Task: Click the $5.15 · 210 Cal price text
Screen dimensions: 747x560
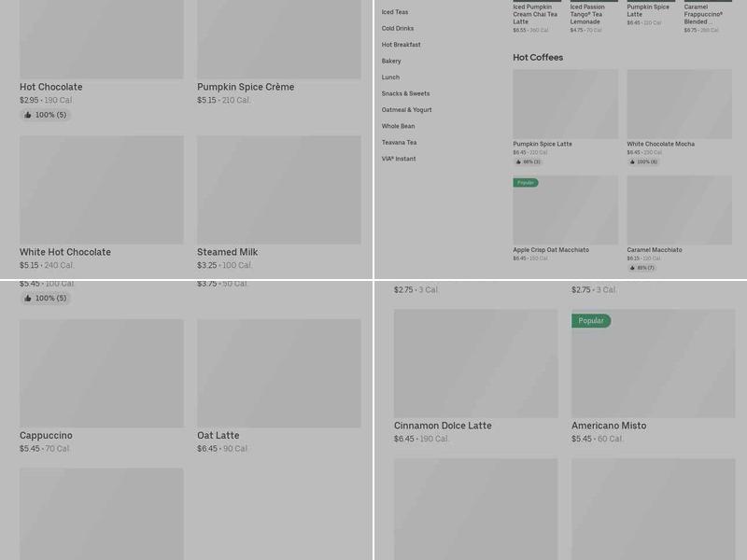Action: coord(223,101)
